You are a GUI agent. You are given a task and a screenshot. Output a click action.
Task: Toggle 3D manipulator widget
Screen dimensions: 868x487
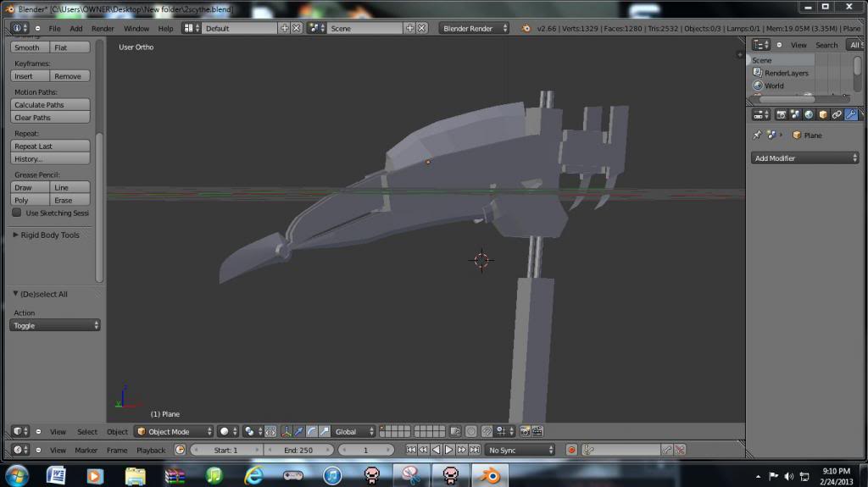(287, 432)
